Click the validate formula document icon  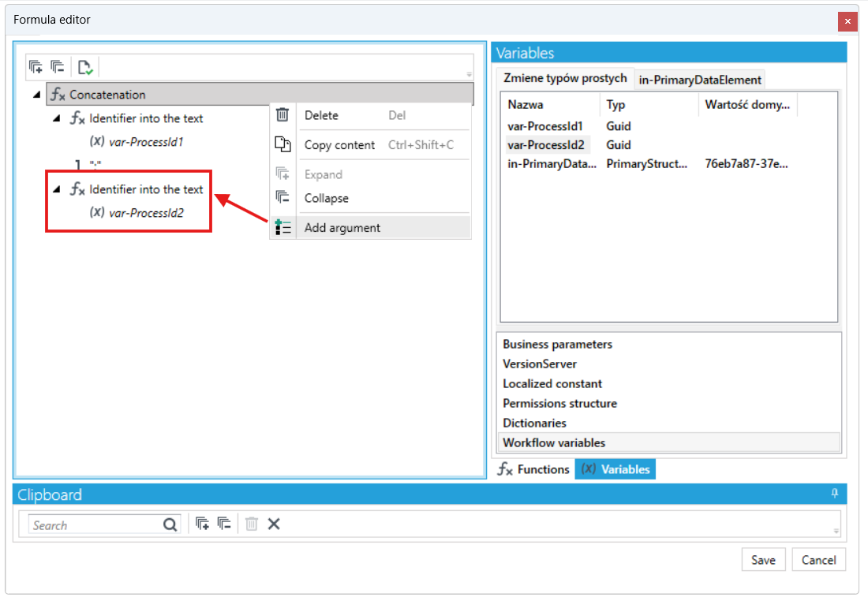pos(84,68)
